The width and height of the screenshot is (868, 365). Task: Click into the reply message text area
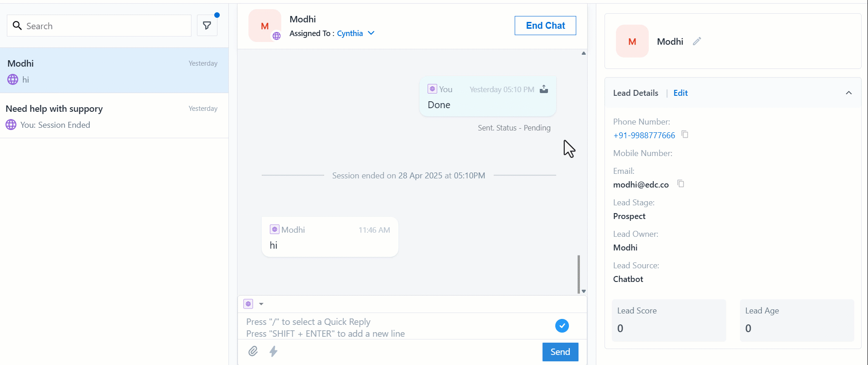397,327
